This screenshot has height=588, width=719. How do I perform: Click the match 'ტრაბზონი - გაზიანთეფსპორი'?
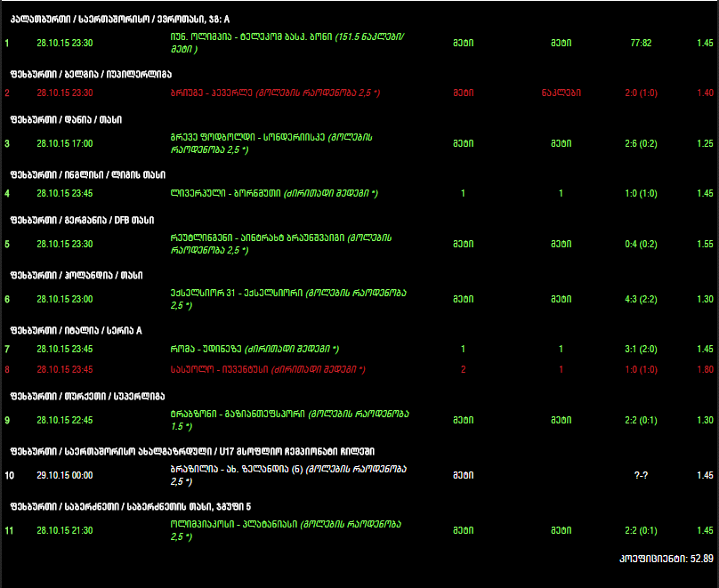pyautogui.click(x=238, y=414)
